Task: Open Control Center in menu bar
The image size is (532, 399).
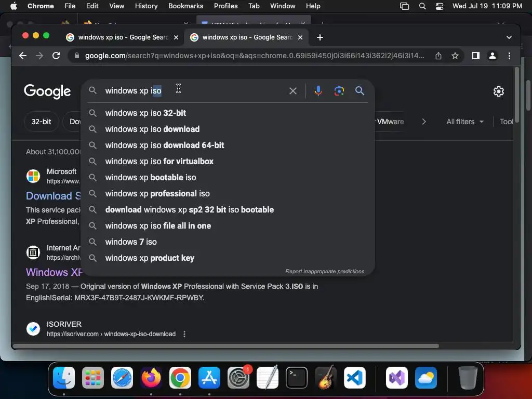Action: [x=440, y=6]
